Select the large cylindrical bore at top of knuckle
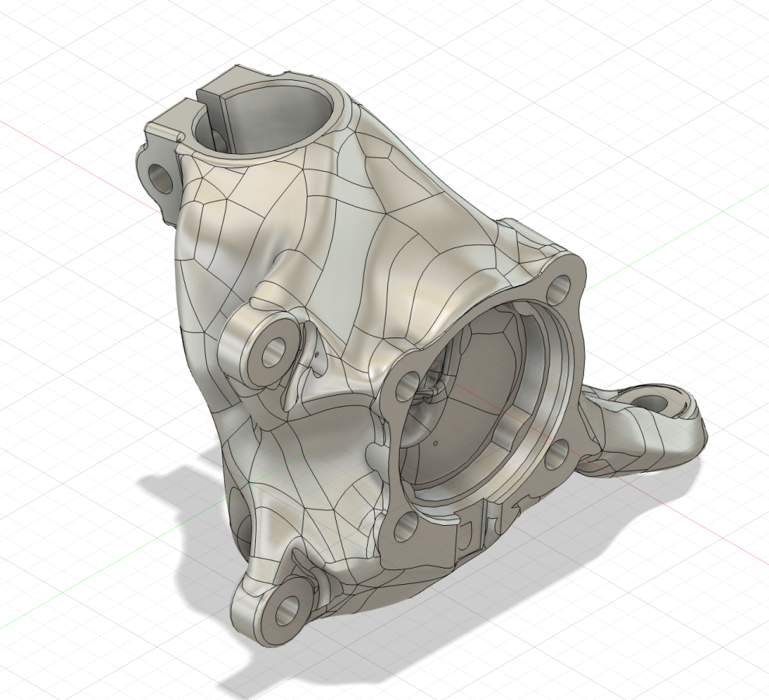Viewport: 769px width, 700px height. point(276,124)
